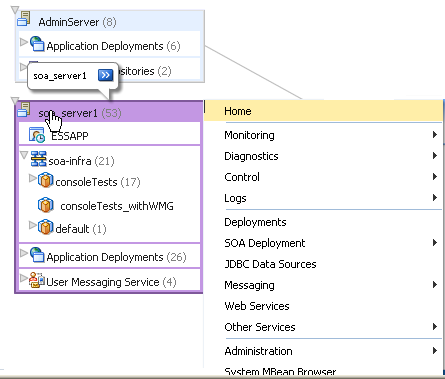Collapse the soa-infra (21) node
Screen dimensions: 445x379
click(24, 155)
